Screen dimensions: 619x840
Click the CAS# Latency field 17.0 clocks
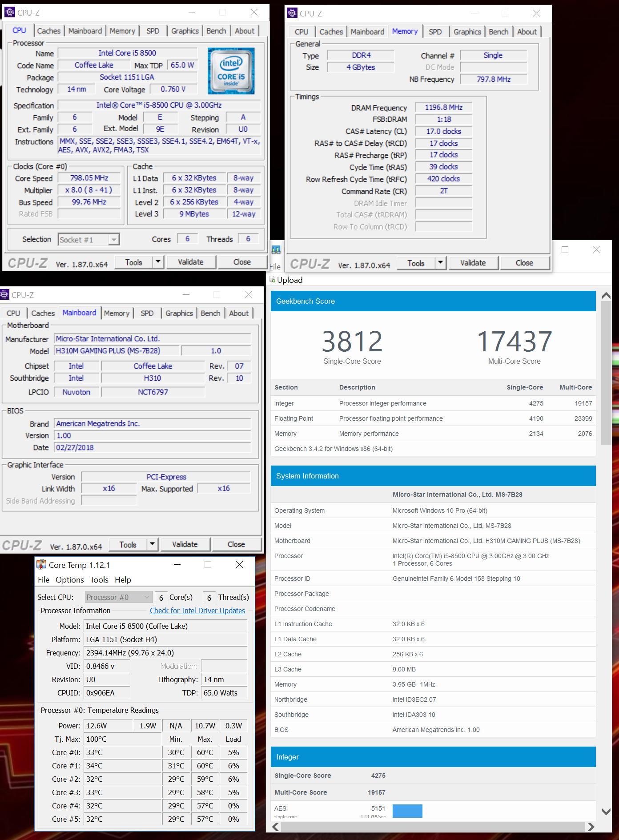click(443, 131)
